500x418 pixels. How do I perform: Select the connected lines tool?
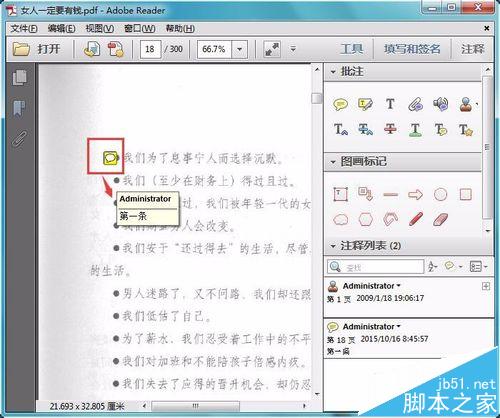[x=390, y=220]
